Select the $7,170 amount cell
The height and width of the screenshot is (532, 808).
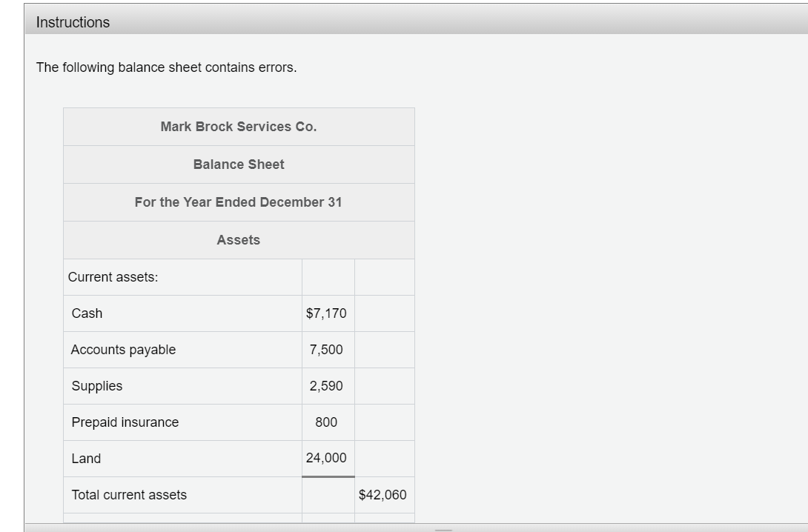pos(328,313)
